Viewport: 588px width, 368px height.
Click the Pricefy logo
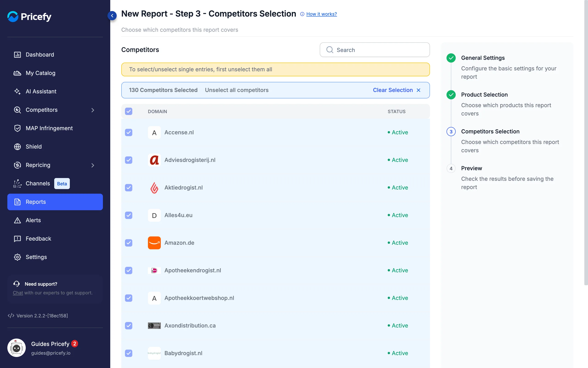[x=29, y=17]
